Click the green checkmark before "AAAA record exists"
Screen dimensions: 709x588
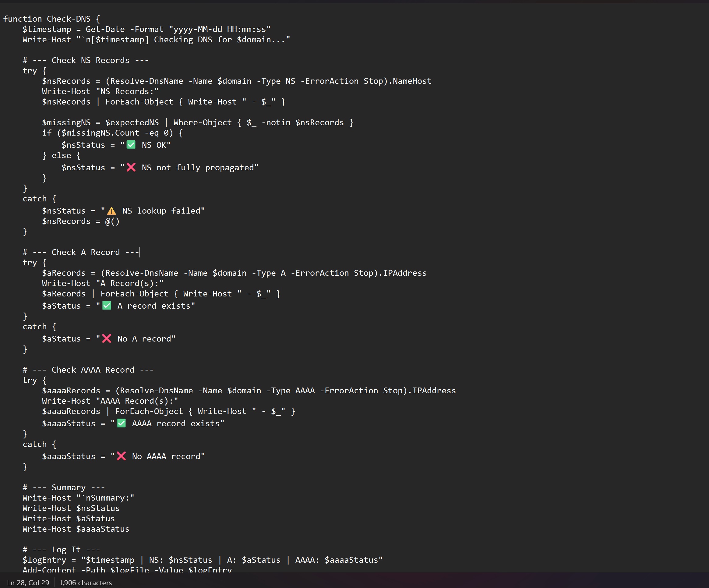click(x=121, y=423)
